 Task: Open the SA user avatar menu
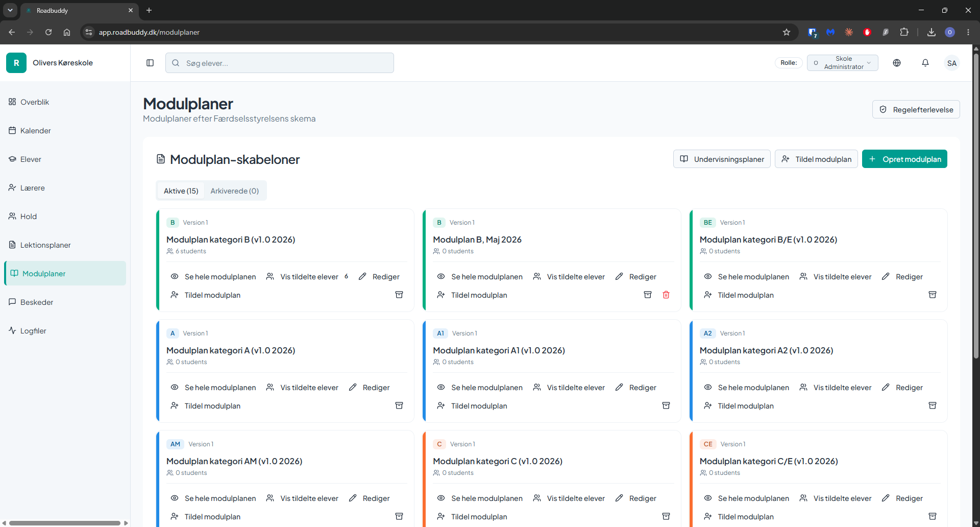[x=952, y=63]
